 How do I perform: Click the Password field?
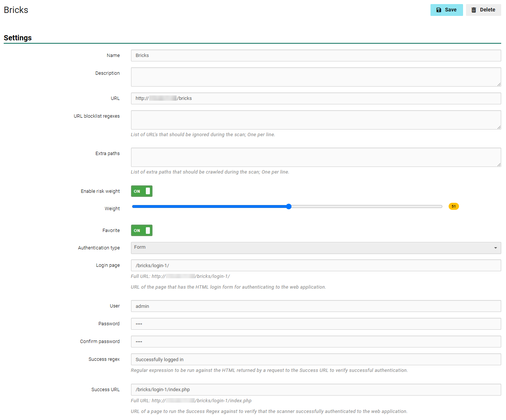[x=315, y=324]
